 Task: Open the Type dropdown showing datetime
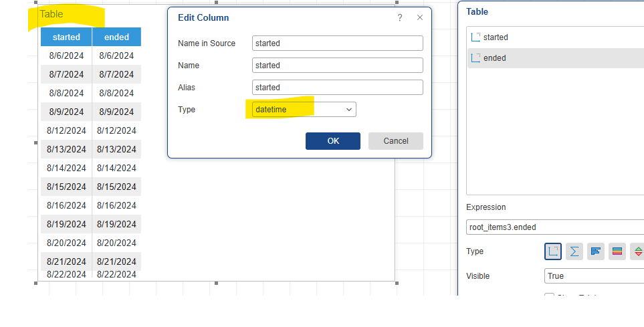coord(304,110)
